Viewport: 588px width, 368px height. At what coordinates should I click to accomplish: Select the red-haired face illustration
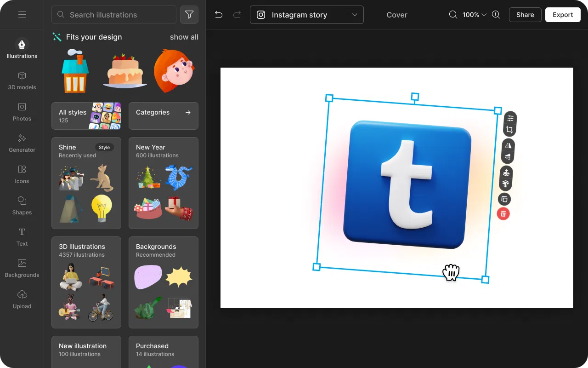[x=174, y=71]
